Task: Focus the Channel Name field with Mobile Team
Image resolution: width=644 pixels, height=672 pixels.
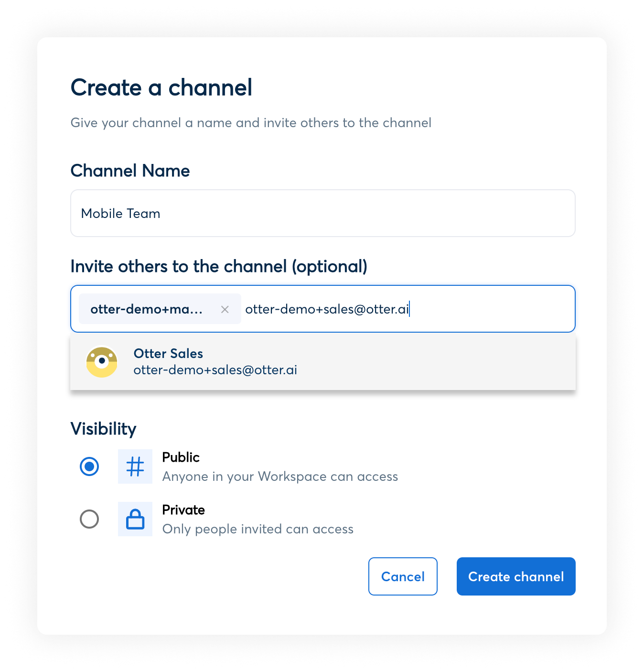Action: pyautogui.click(x=323, y=213)
